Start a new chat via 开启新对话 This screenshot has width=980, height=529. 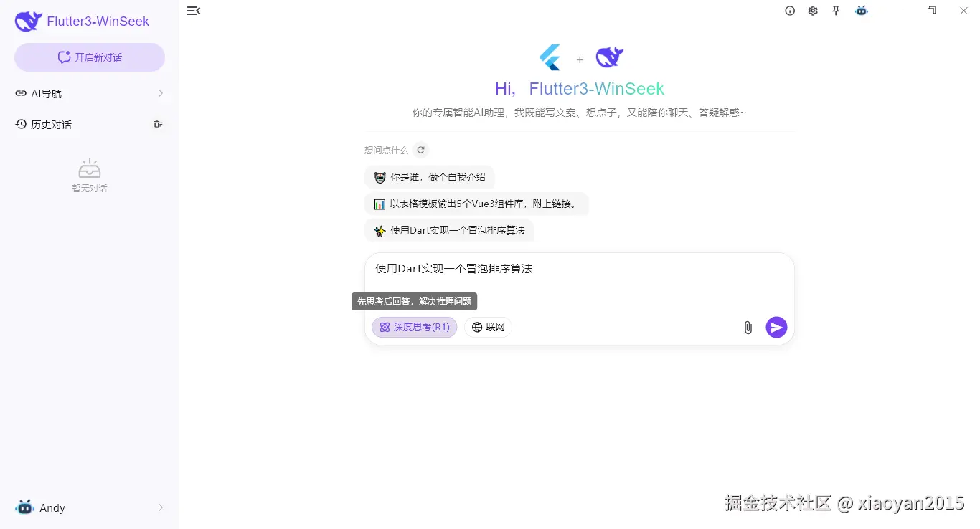point(89,57)
